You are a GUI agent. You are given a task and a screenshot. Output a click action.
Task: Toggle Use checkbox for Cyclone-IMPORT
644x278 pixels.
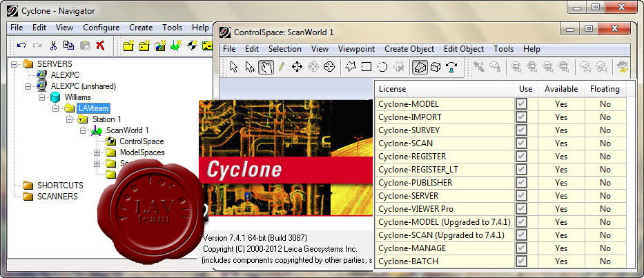(x=521, y=117)
